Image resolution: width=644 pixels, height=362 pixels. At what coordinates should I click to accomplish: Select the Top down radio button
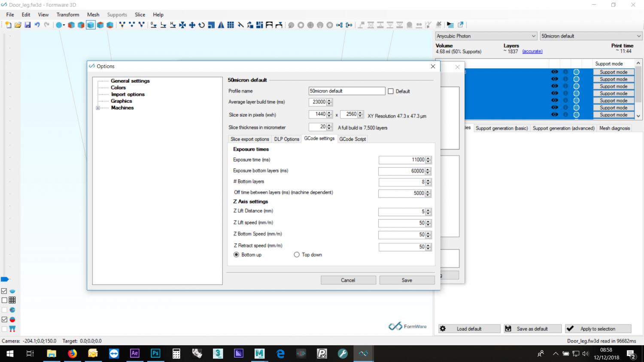point(297,255)
